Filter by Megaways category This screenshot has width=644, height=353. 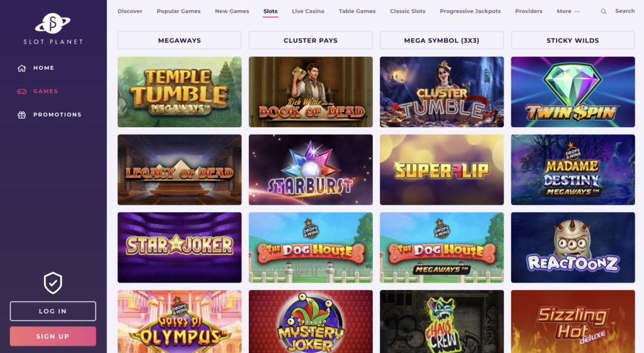(179, 40)
